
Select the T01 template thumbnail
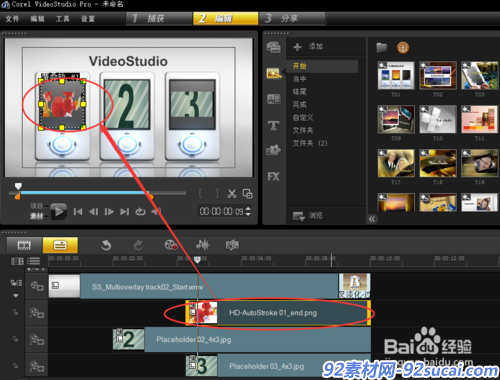[x=396, y=75]
